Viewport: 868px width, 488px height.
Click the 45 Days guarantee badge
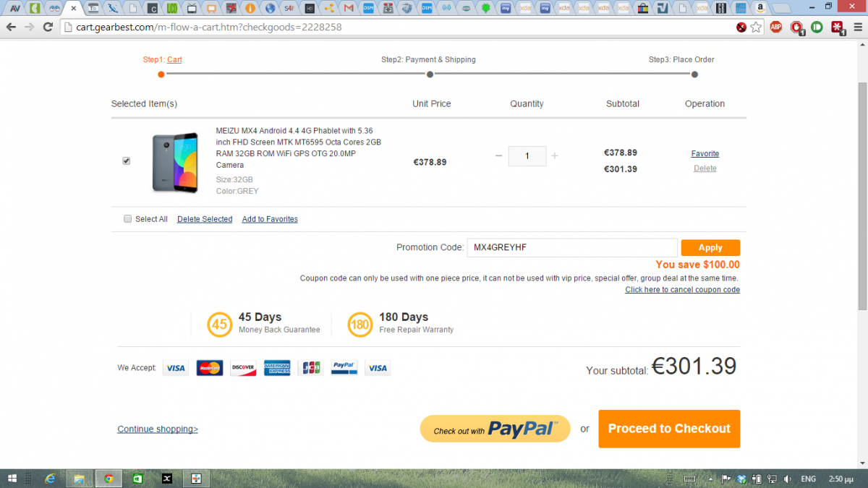(x=220, y=324)
